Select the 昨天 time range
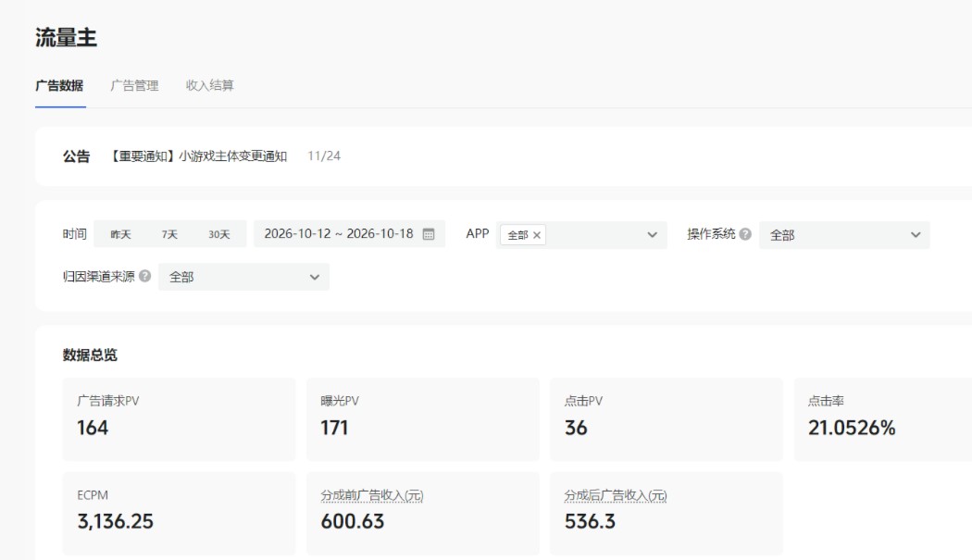Screen dimensions: 972x560 pos(121,234)
